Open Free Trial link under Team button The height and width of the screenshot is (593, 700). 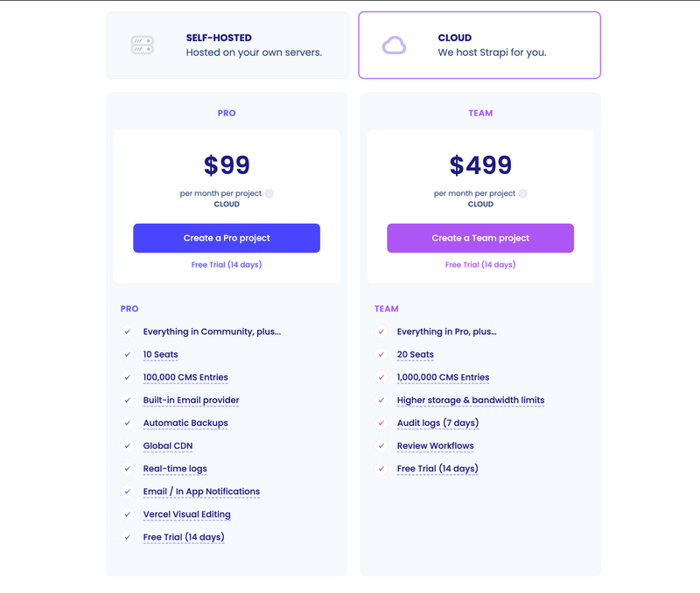coord(480,265)
